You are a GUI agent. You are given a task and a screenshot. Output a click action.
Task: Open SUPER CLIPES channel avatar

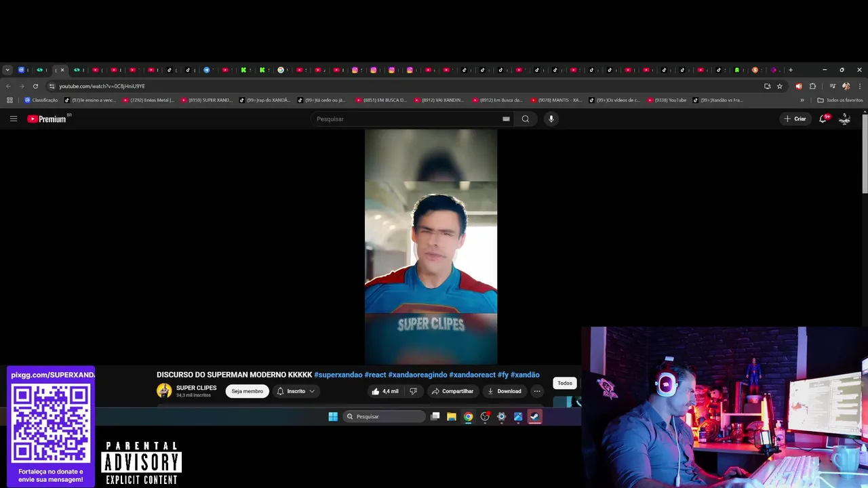(x=164, y=390)
